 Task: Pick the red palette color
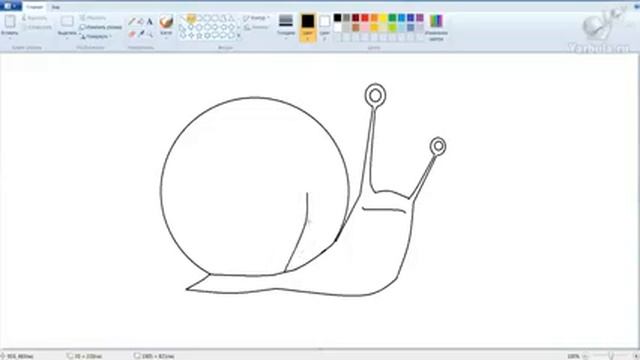pyautogui.click(x=365, y=18)
